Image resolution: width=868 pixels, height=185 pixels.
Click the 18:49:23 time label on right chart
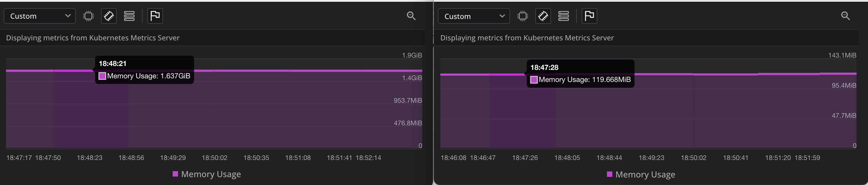tap(651, 158)
